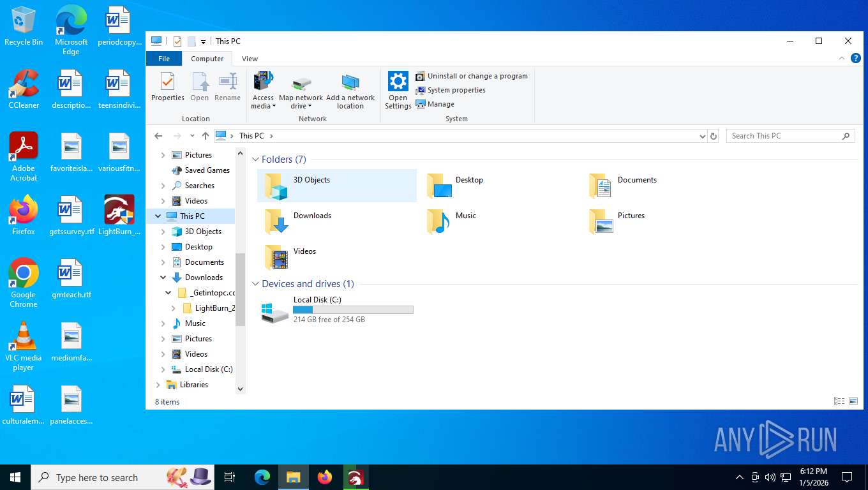This screenshot has height=490, width=868.
Task: Click the LightBurn taskbar icon
Action: pos(355,477)
